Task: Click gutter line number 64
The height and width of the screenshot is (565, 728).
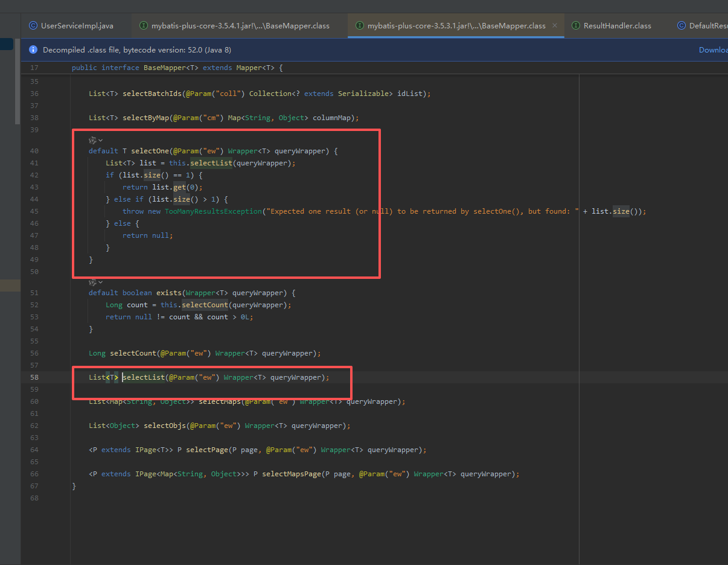Action: 34,450
